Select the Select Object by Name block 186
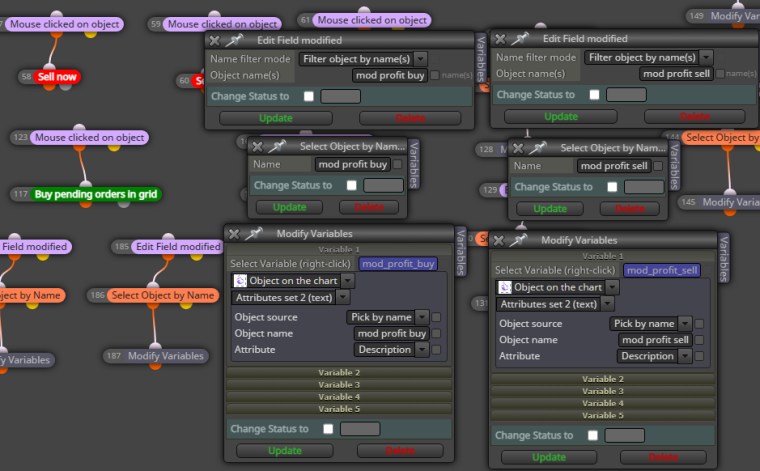Screen dimensions: 760x471 162,295
